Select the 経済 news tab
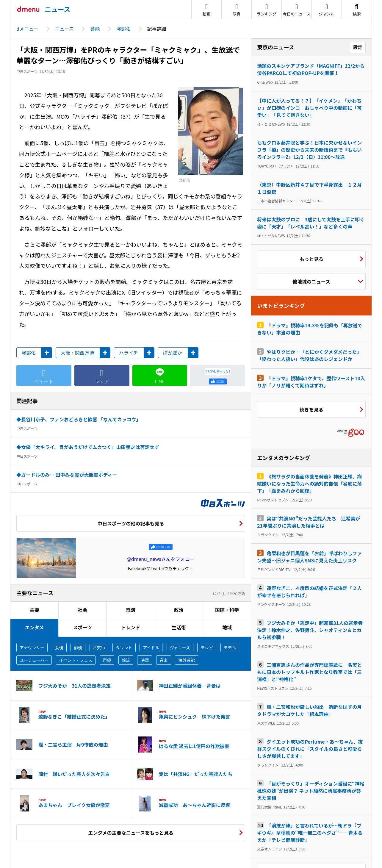The image size is (382, 868). click(x=131, y=610)
